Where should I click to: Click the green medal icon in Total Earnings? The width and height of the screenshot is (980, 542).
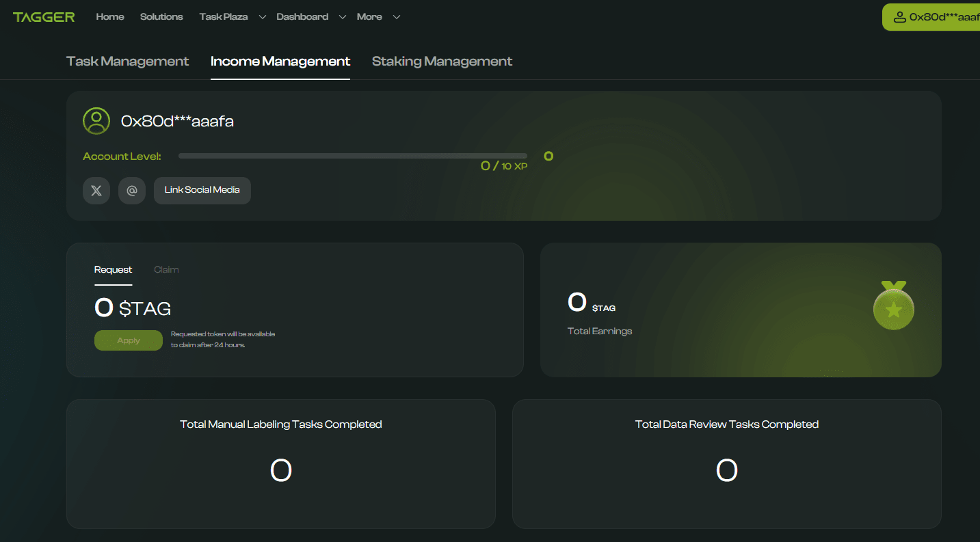click(x=894, y=306)
